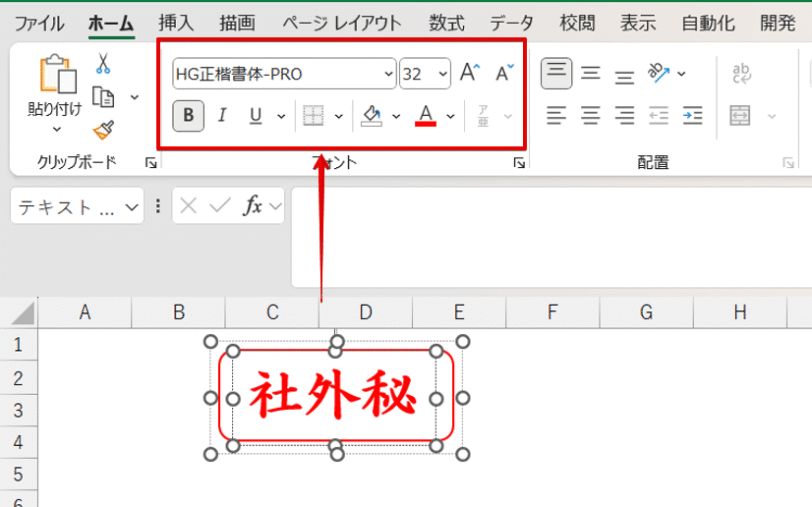
Task: Click inside the formula bar input
Action: tap(552, 237)
